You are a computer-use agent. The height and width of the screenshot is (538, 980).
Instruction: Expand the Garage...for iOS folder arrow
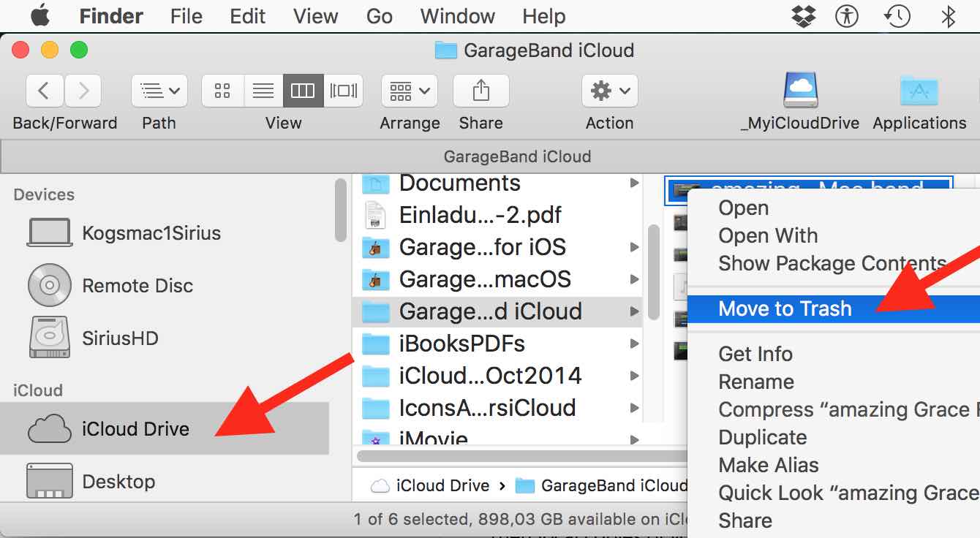tap(634, 247)
